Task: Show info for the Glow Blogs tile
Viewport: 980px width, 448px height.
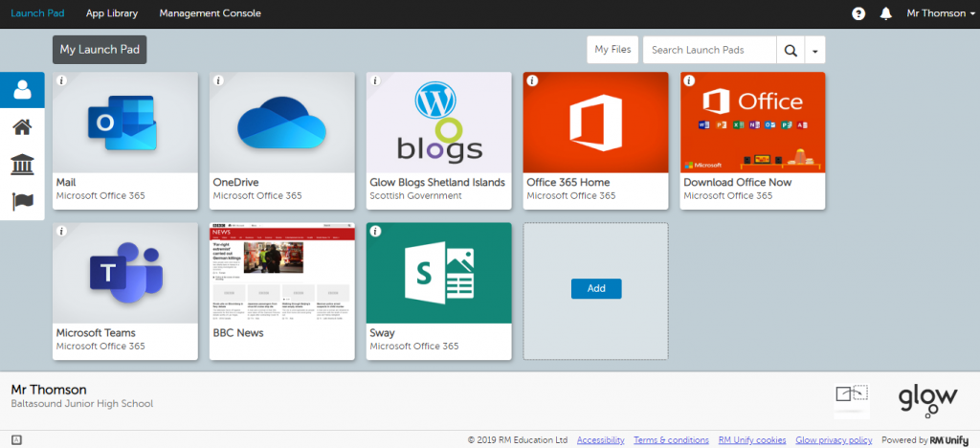Action: (375, 80)
